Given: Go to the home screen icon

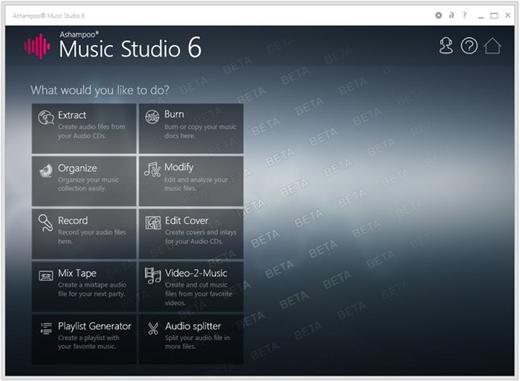Looking at the screenshot, I should (492, 46).
